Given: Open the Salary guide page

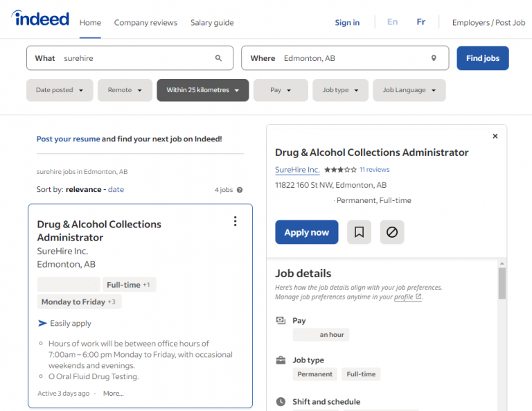Looking at the screenshot, I should [x=212, y=23].
